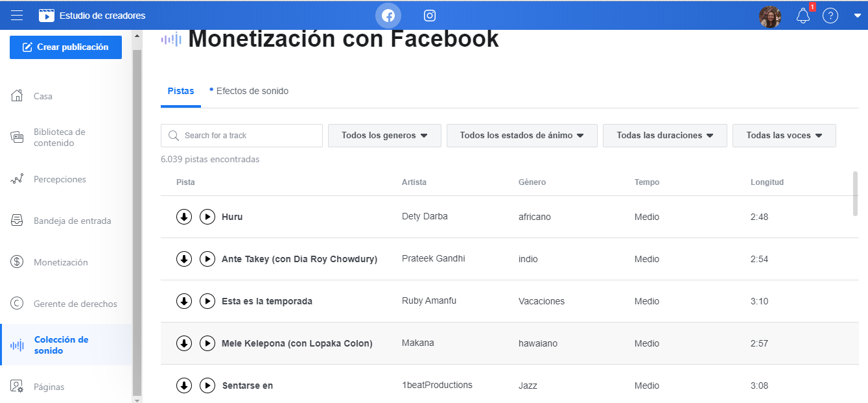Click the Gerente de derechos copyright icon
868x403 pixels.
click(x=18, y=304)
